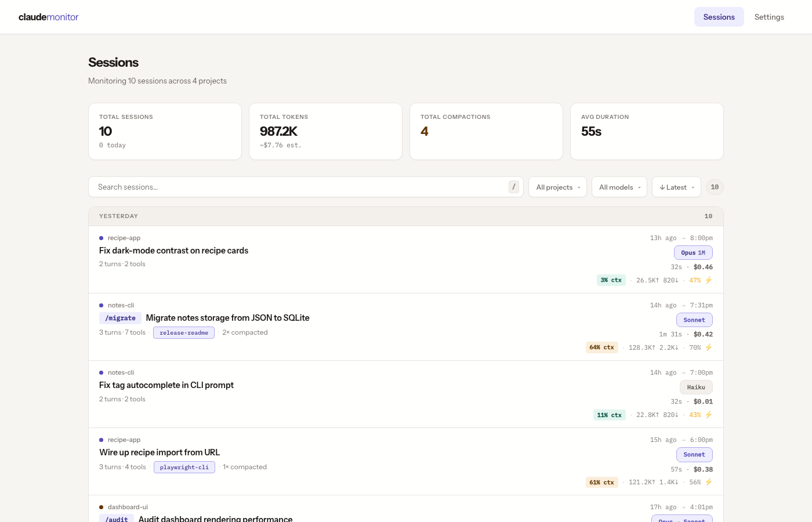The image size is (812, 522).
Task: Click the '~$7.76 est.' text
Action: click(x=281, y=145)
